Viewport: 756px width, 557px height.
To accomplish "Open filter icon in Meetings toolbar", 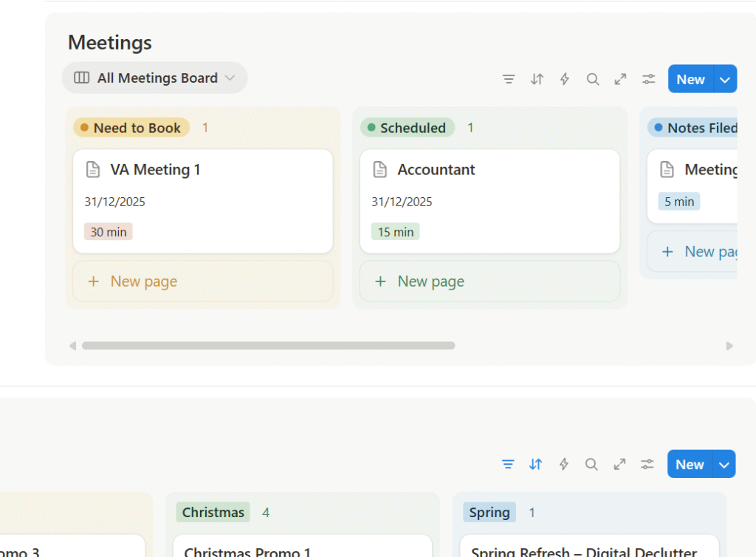I will click(509, 79).
